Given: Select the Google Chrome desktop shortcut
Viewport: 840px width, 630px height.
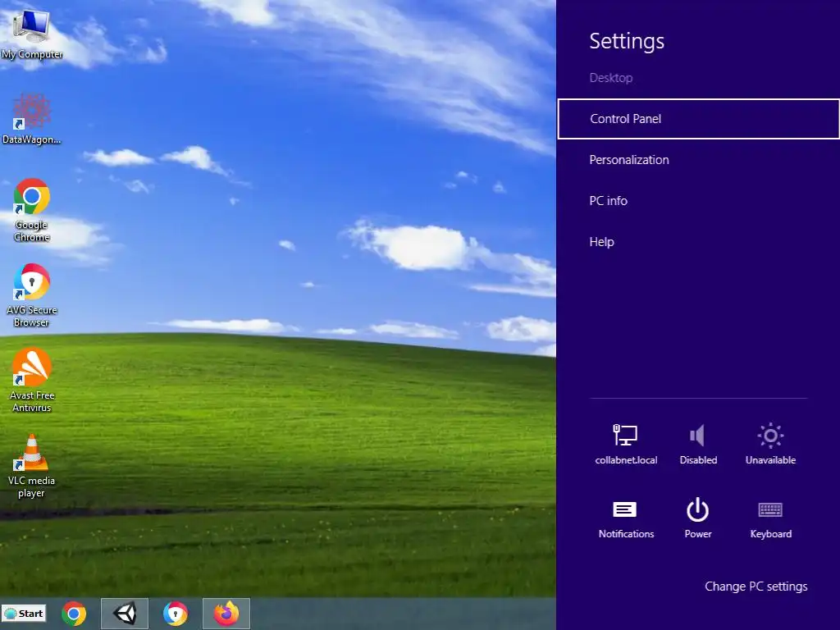Looking at the screenshot, I should click(32, 210).
